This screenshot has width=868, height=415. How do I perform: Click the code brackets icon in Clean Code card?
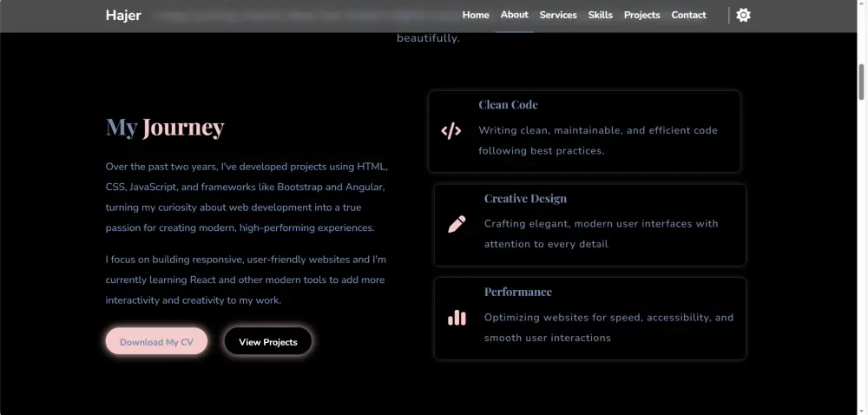[x=450, y=131]
